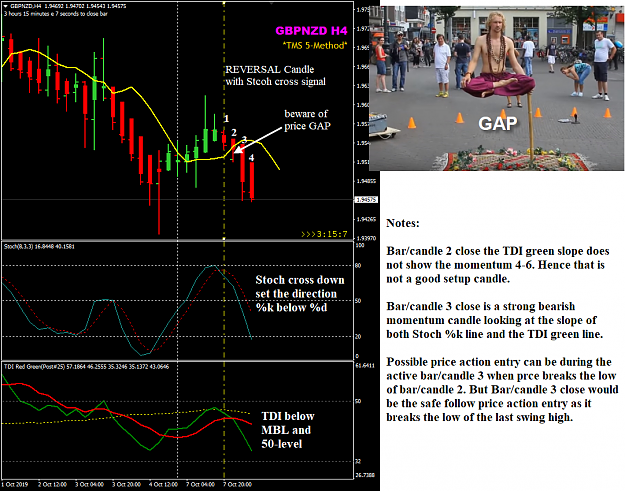The image size is (625, 491).
Task: Click the 3 Oct 20:00 time label
Action: pyautogui.click(x=126, y=485)
